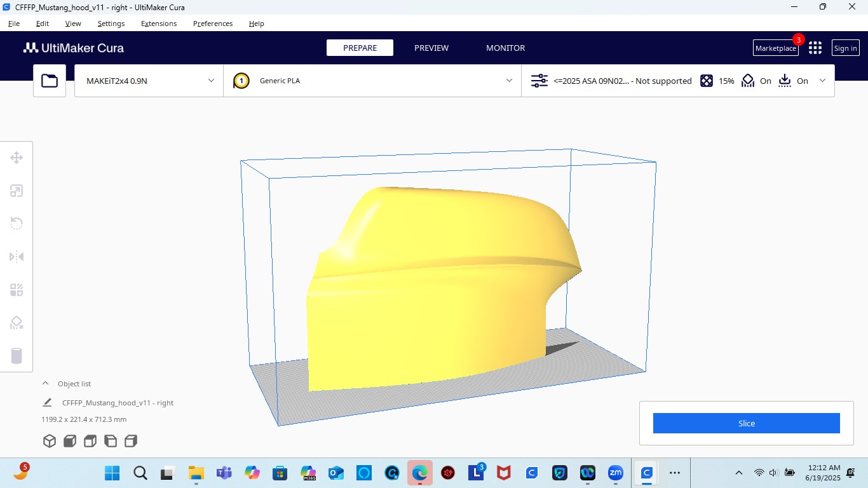This screenshot has height=488, width=868.
Task: Expand the print settings panel chevron
Action: [823, 81]
